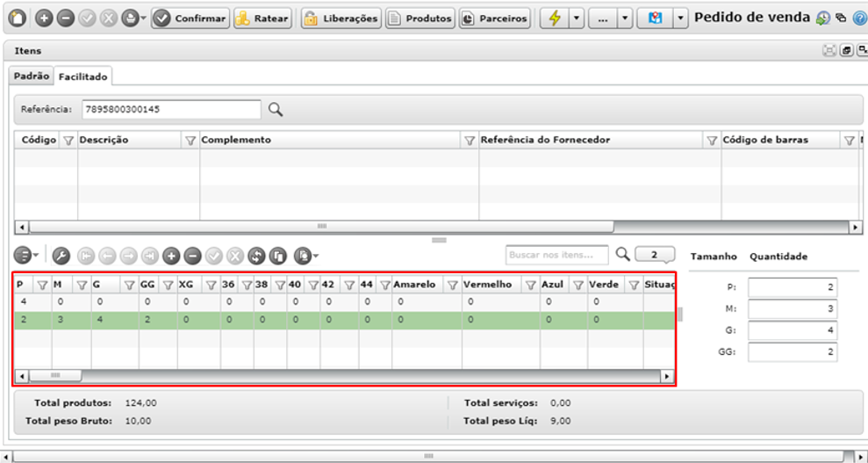This screenshot has height=463, width=868.
Task: Click the next record arrow icon
Action: pyautogui.click(x=128, y=256)
